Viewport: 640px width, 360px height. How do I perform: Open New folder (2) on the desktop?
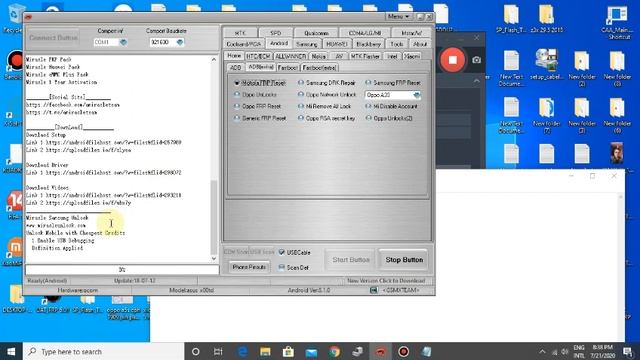[x=582, y=68]
